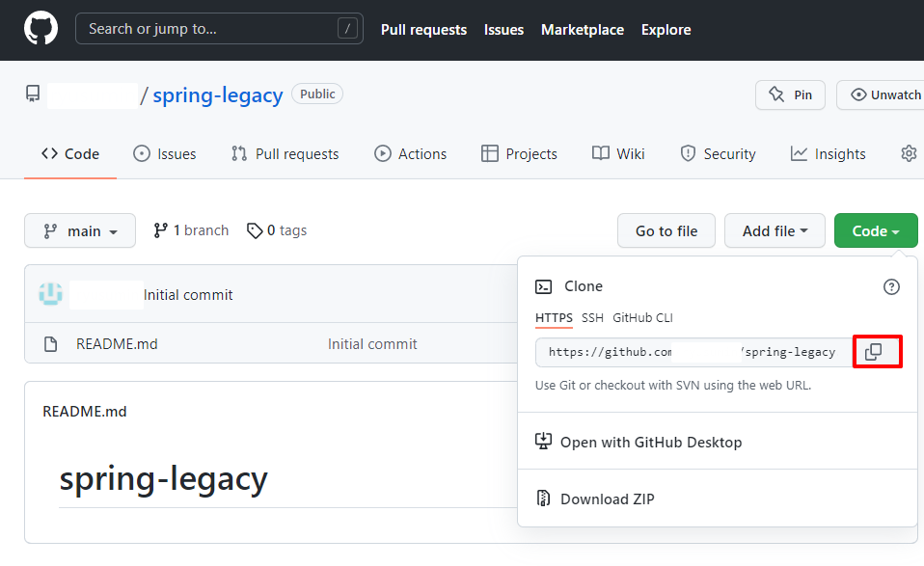Open the spring-legacy repository link
Image resolution: width=924 pixels, height=566 pixels.
[x=218, y=94]
